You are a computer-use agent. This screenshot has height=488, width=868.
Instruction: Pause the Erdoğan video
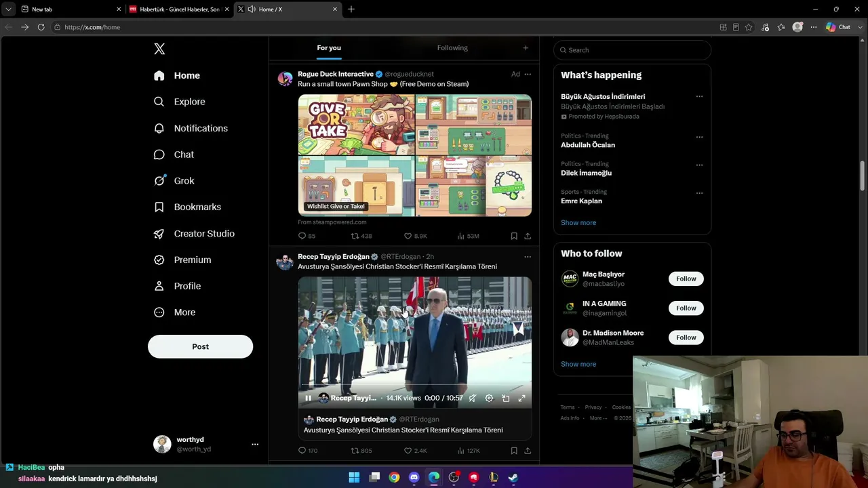[308, 399]
